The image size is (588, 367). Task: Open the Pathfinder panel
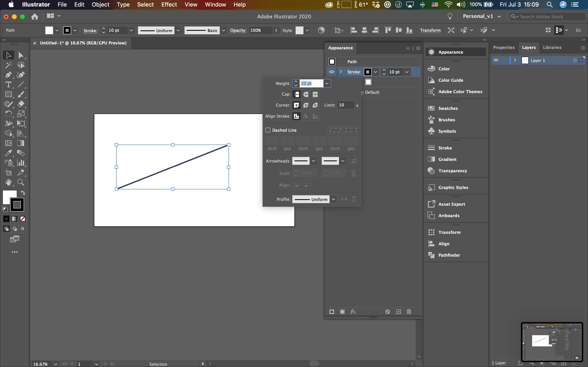tap(449, 255)
